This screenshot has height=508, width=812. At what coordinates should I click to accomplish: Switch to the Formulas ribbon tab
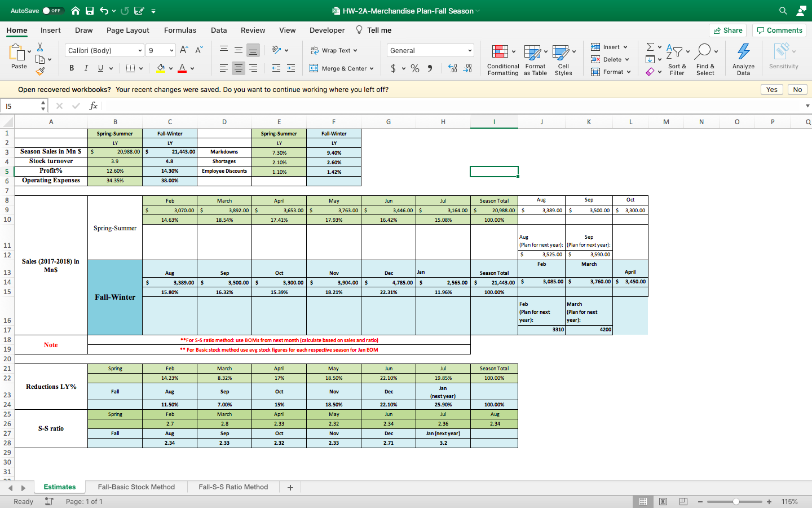180,30
